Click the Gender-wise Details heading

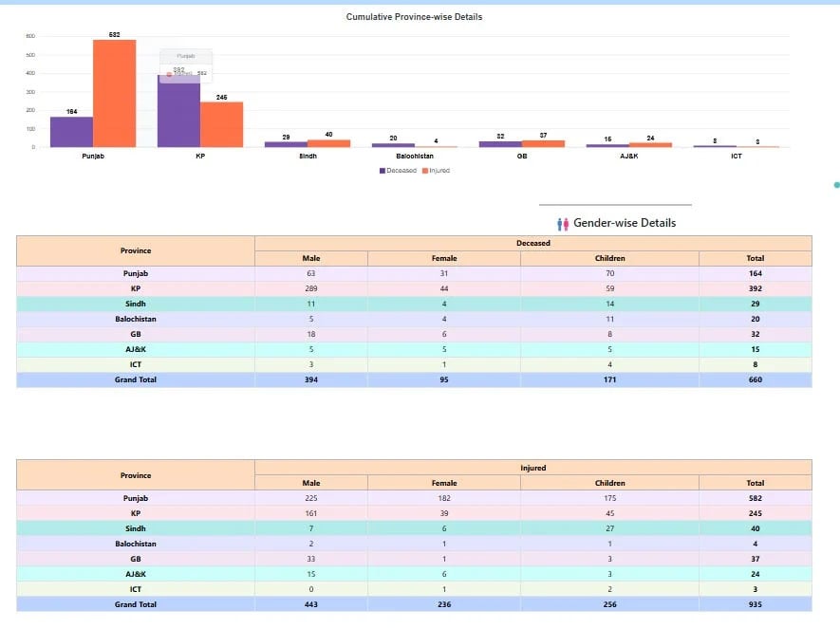(625, 223)
